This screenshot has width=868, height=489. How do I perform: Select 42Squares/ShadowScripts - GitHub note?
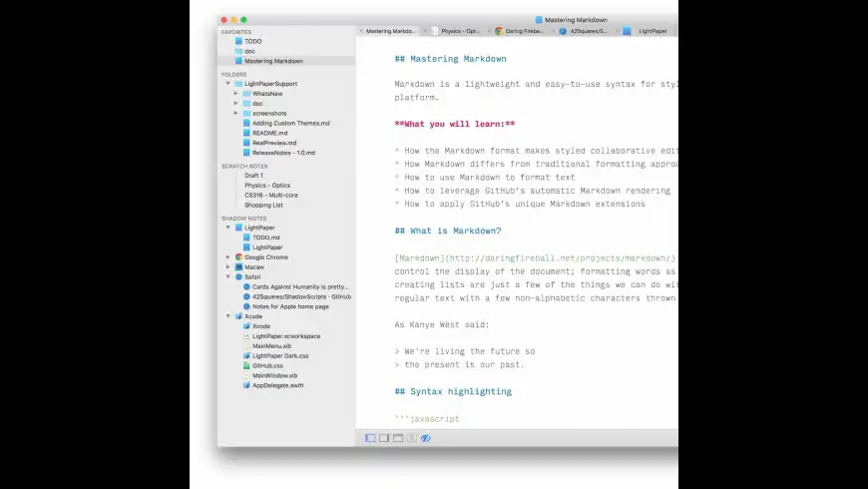coord(301,296)
